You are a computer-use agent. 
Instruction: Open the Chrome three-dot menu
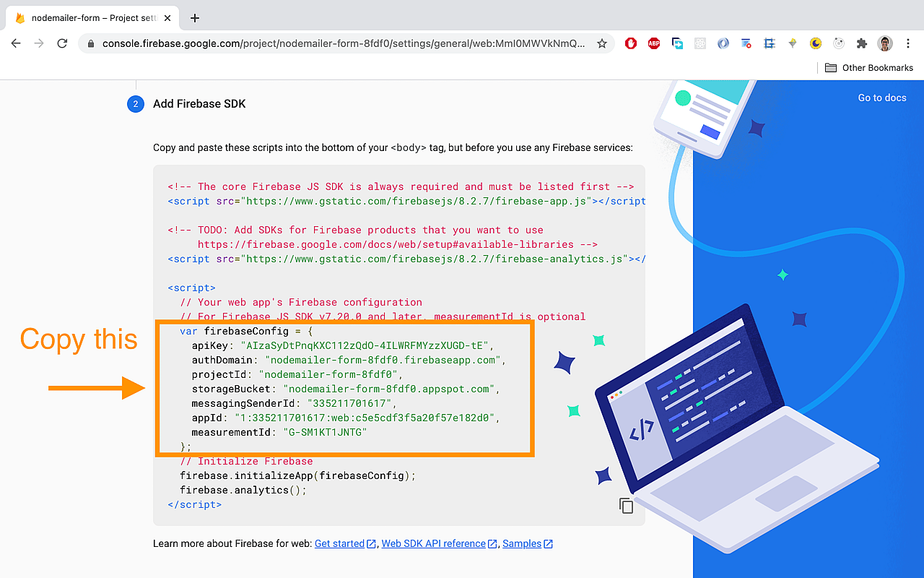(x=908, y=43)
